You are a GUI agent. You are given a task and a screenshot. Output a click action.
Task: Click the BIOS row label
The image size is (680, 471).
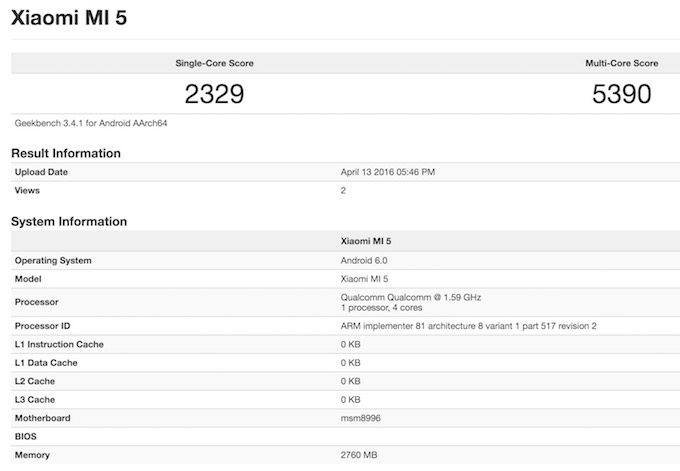26,436
